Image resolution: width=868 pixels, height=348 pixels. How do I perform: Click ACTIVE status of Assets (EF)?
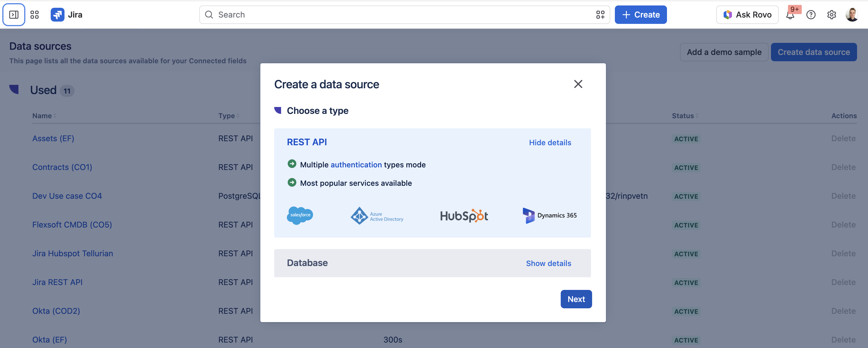[686, 139]
